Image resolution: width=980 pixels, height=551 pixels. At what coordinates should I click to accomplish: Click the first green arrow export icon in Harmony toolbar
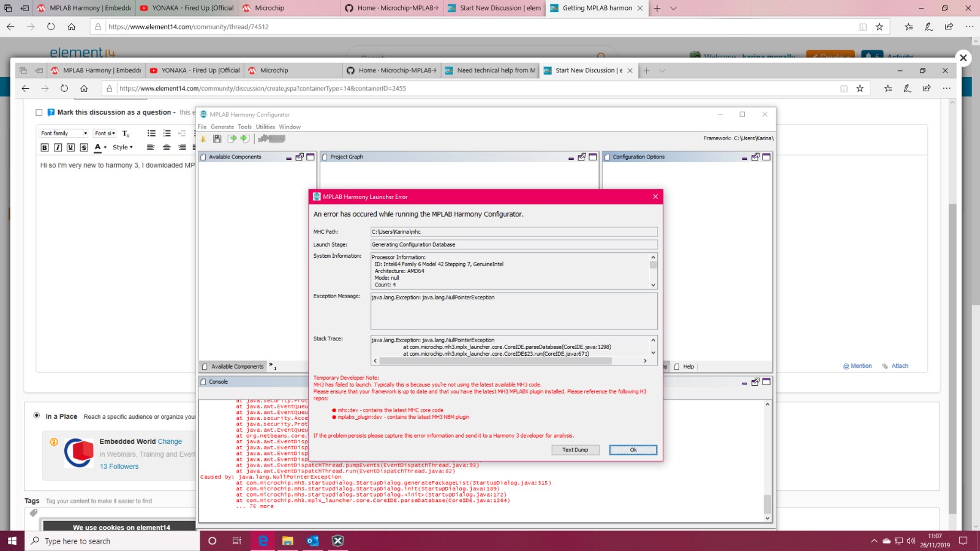232,139
